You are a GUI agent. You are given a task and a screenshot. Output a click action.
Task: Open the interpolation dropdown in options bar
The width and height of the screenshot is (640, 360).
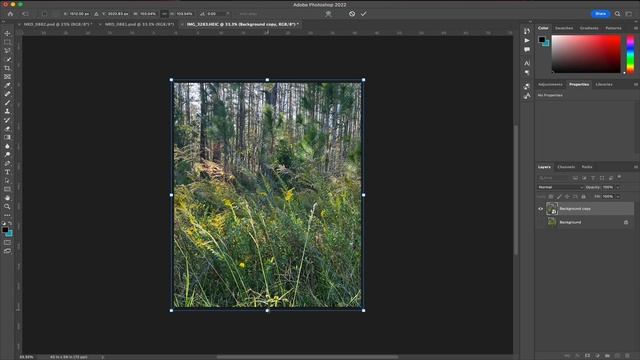[250, 14]
